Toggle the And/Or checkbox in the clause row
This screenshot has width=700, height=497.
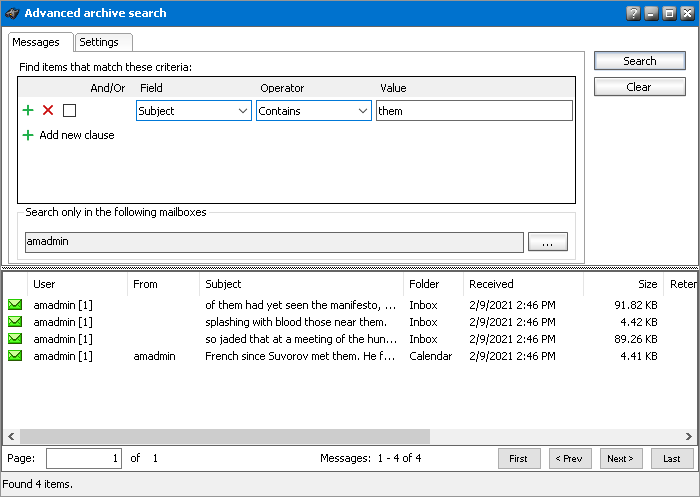coord(69,111)
